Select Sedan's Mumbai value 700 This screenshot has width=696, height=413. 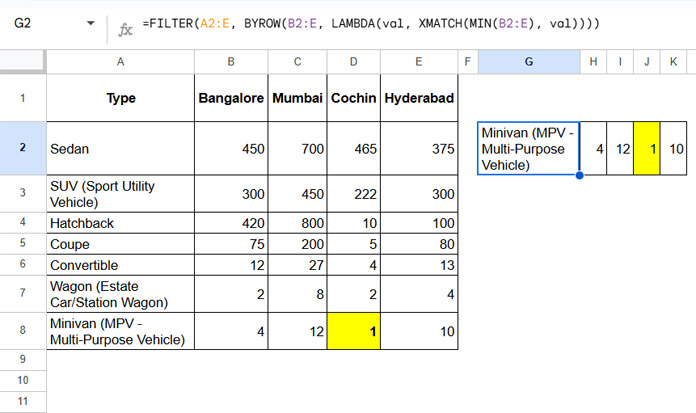(297, 148)
